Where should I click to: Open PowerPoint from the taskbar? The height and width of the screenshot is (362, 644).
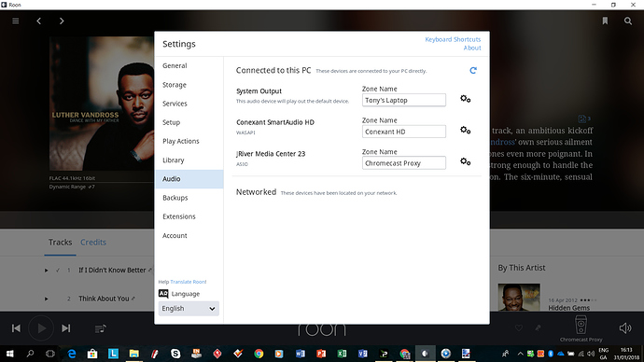tap(321, 354)
